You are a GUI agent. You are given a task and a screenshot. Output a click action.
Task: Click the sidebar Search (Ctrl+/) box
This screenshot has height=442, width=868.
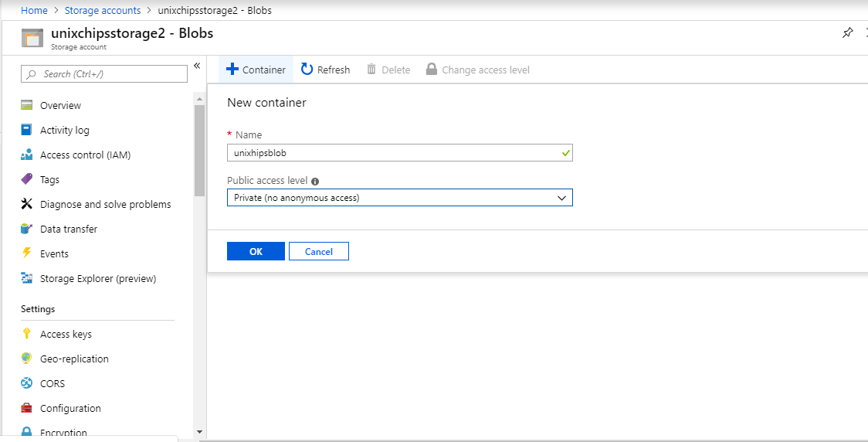(x=104, y=73)
